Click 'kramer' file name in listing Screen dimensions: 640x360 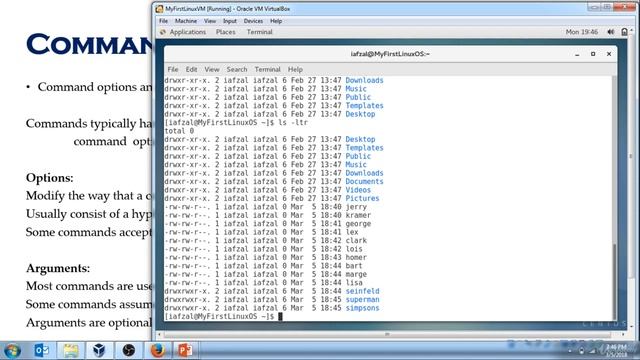(x=358, y=215)
